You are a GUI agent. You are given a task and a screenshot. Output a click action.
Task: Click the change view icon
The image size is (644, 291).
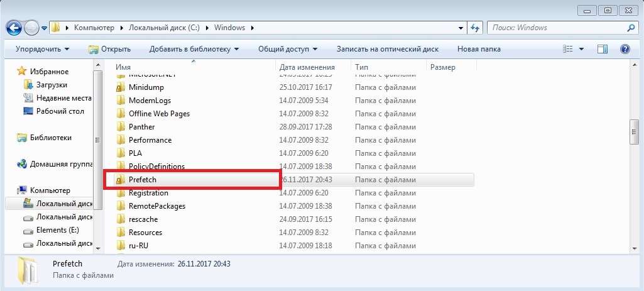pos(567,49)
